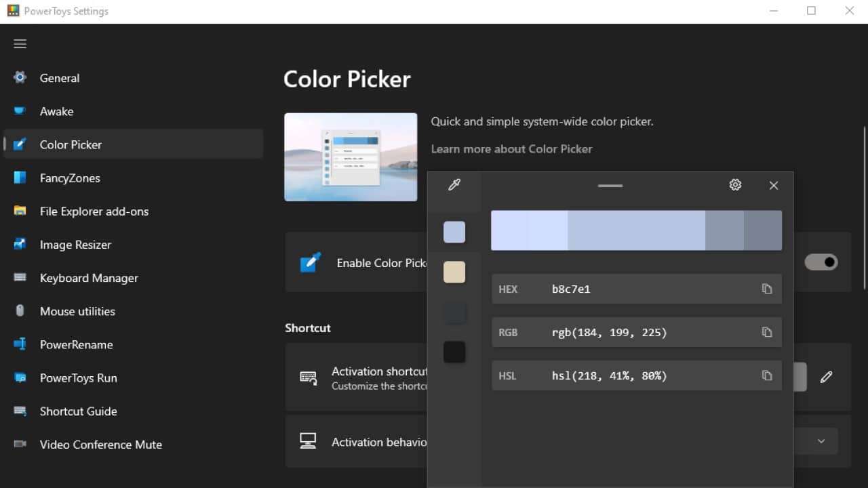Expand the Activation behavior dropdown
This screenshot has height=488, width=868.
(x=821, y=441)
